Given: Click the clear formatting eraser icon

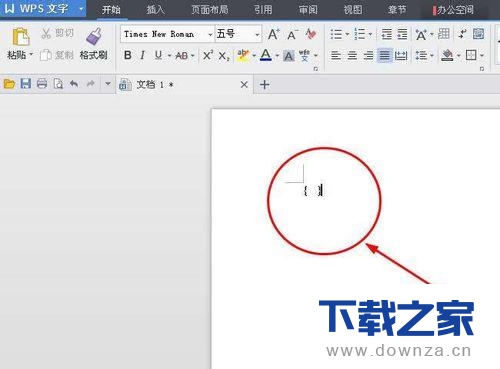Looking at the screenshot, I should [311, 34].
